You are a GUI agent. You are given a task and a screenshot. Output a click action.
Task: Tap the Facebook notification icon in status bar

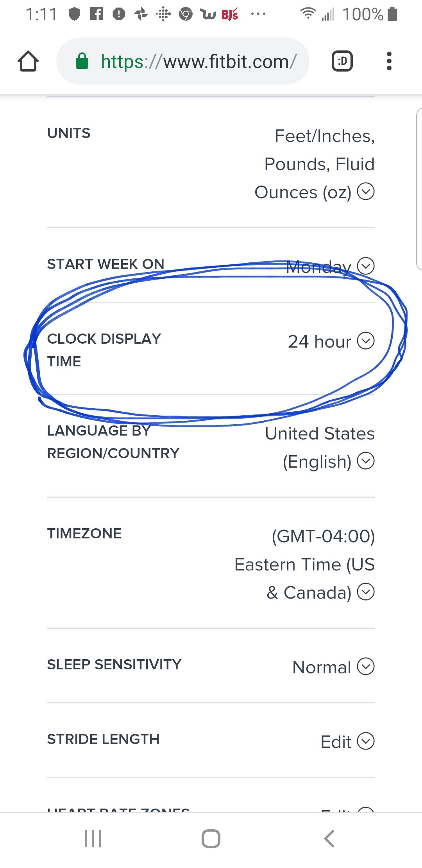(x=97, y=14)
